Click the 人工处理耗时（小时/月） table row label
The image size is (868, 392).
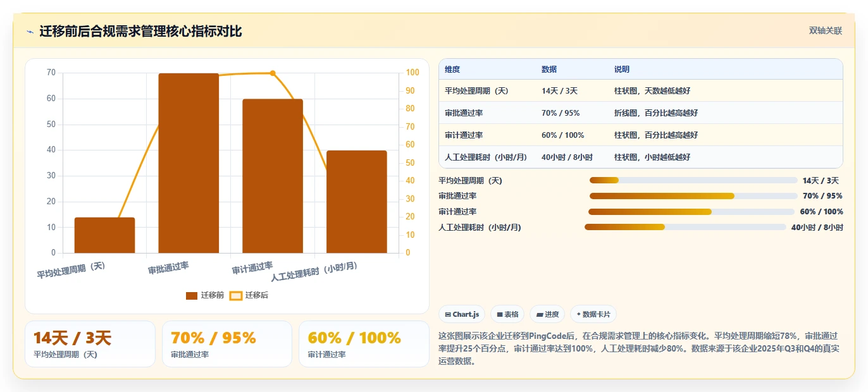486,157
